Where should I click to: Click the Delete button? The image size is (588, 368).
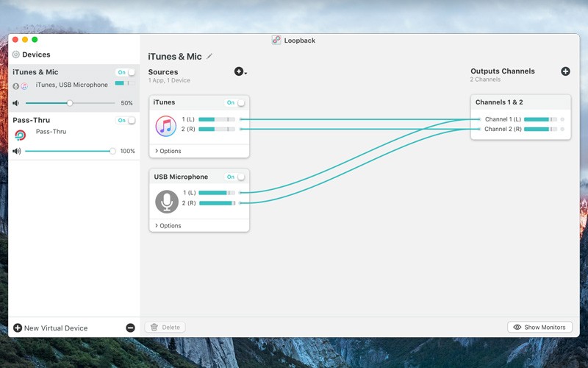165,327
